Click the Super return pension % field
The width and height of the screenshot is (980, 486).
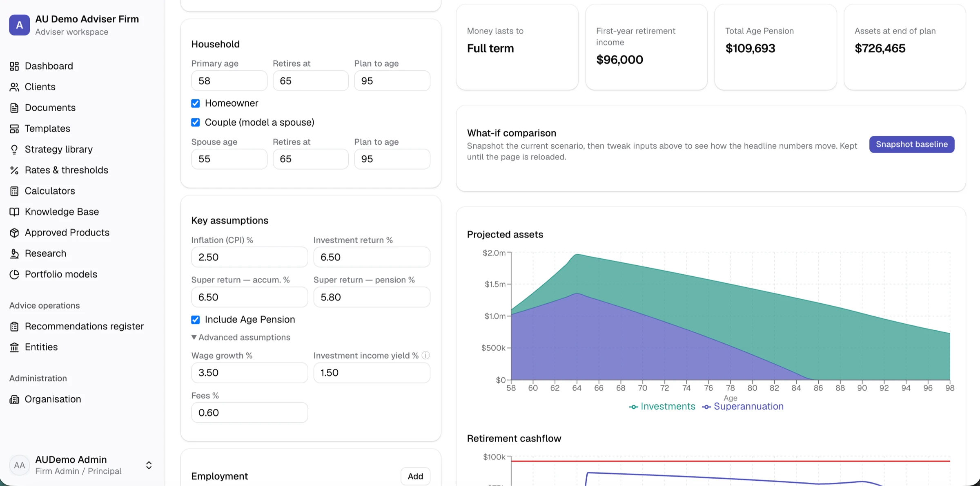click(x=372, y=297)
